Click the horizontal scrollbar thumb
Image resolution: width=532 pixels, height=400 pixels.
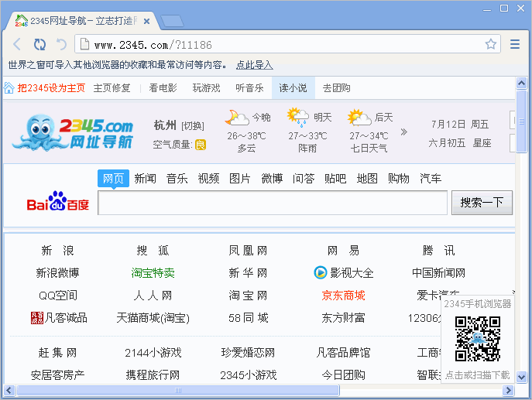tap(178, 391)
